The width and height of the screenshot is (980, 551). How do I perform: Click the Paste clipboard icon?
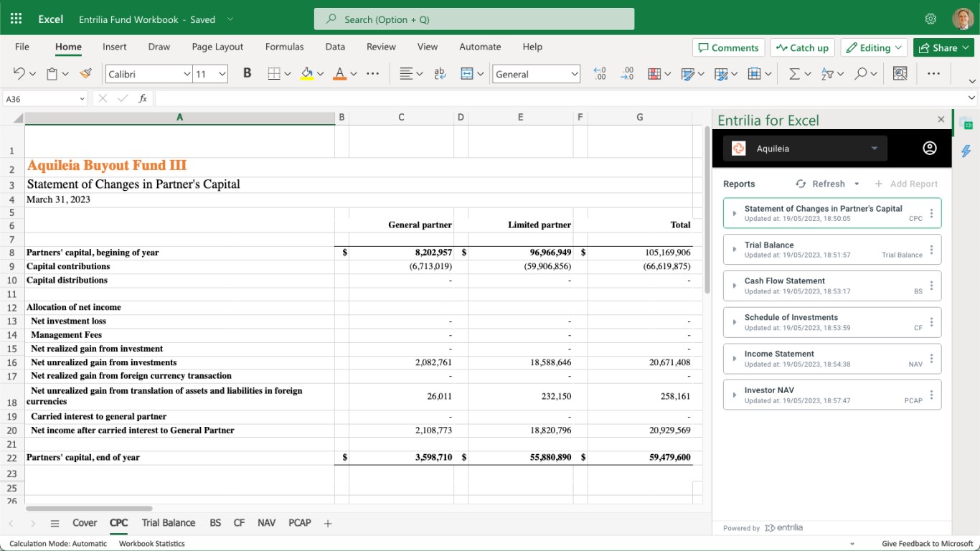point(52,74)
